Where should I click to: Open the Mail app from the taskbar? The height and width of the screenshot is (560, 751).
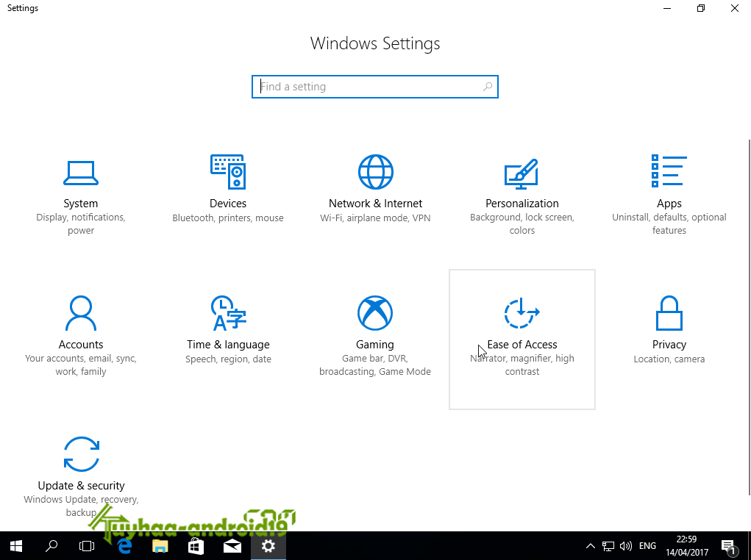(232, 546)
